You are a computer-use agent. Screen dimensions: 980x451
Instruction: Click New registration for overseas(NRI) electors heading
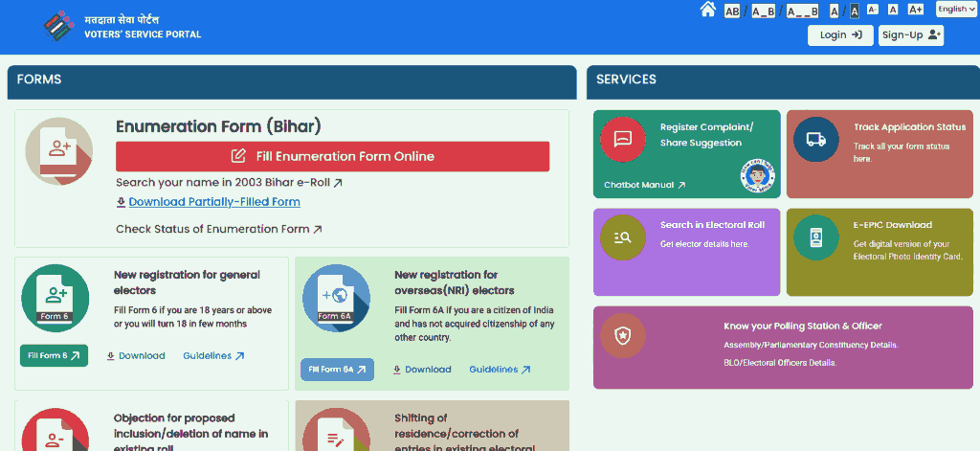[x=455, y=282]
